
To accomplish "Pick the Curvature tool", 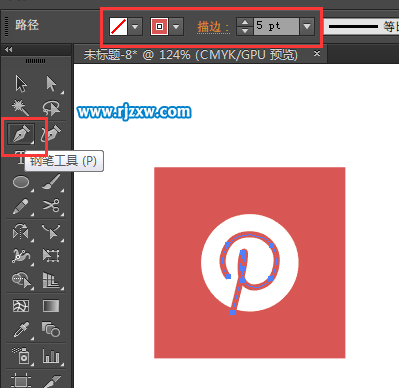I will point(51,134).
